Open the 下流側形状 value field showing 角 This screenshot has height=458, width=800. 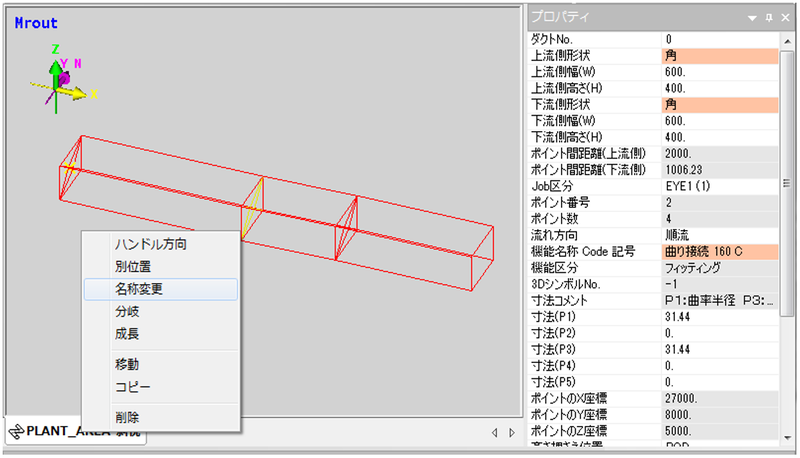pyautogui.click(x=718, y=104)
